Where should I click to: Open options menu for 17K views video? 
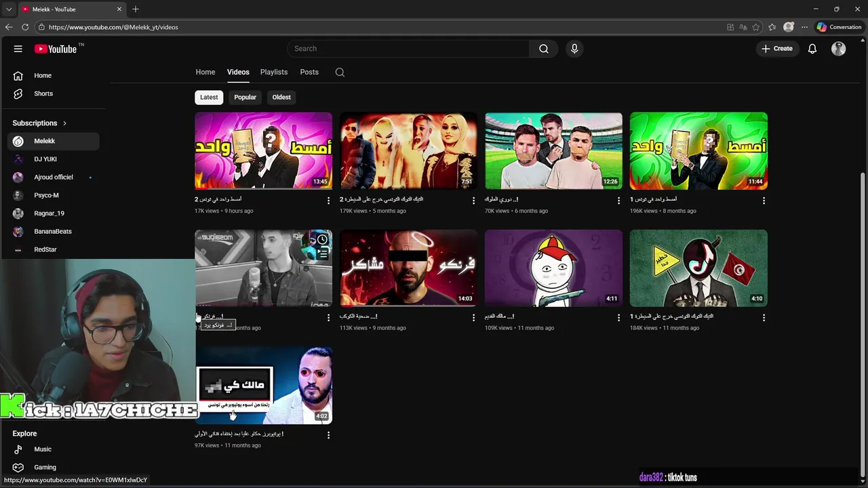point(329,201)
